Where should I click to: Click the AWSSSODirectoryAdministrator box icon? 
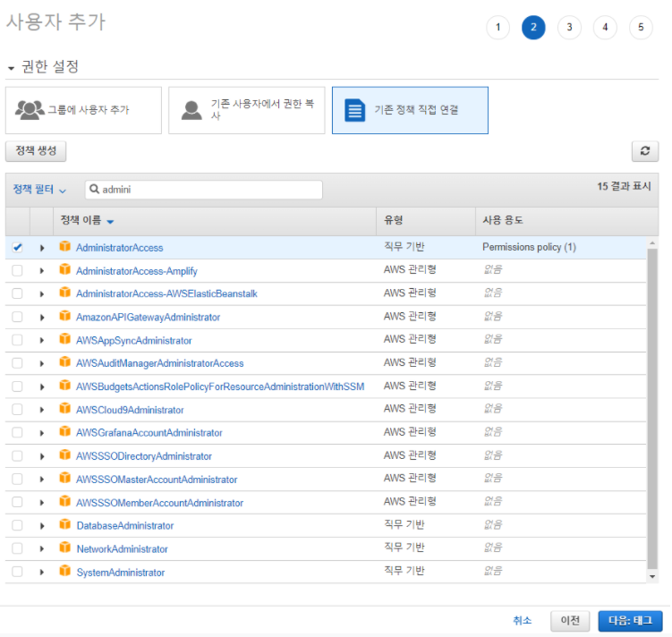[65, 454]
